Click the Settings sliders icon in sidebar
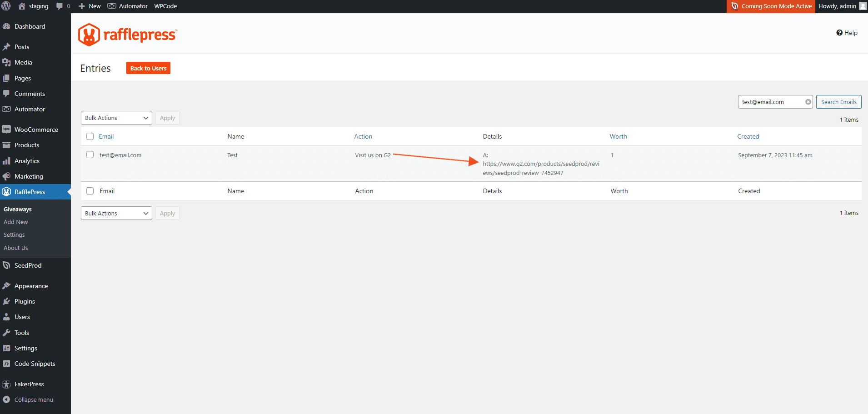The width and height of the screenshot is (868, 414). [x=6, y=348]
